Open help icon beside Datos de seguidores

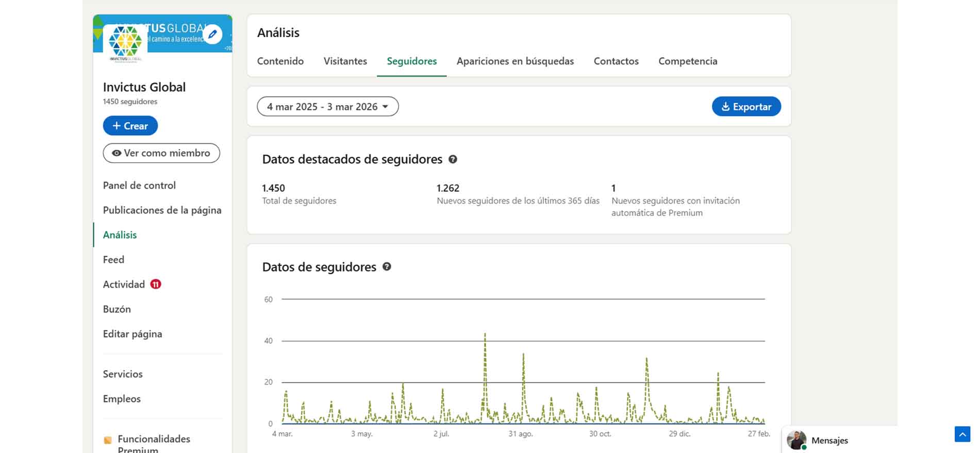[387, 266]
